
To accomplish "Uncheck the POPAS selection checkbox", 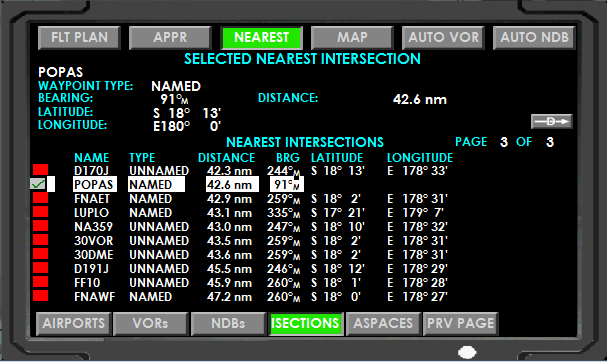I will pyautogui.click(x=38, y=184).
